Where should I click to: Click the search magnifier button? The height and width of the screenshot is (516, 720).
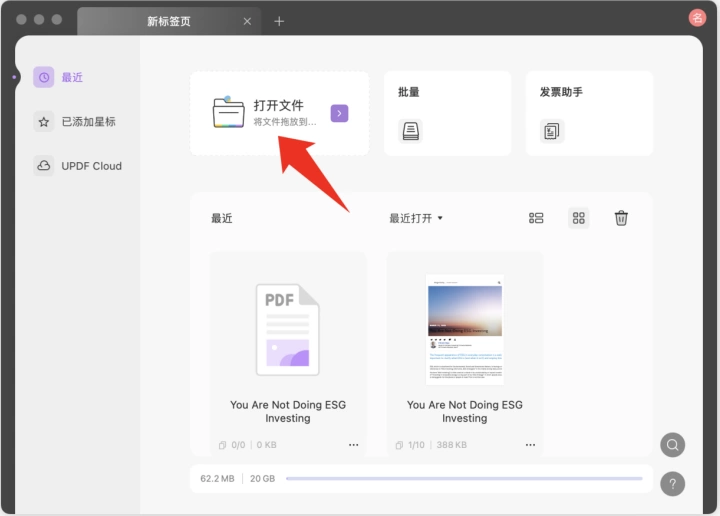(x=673, y=445)
